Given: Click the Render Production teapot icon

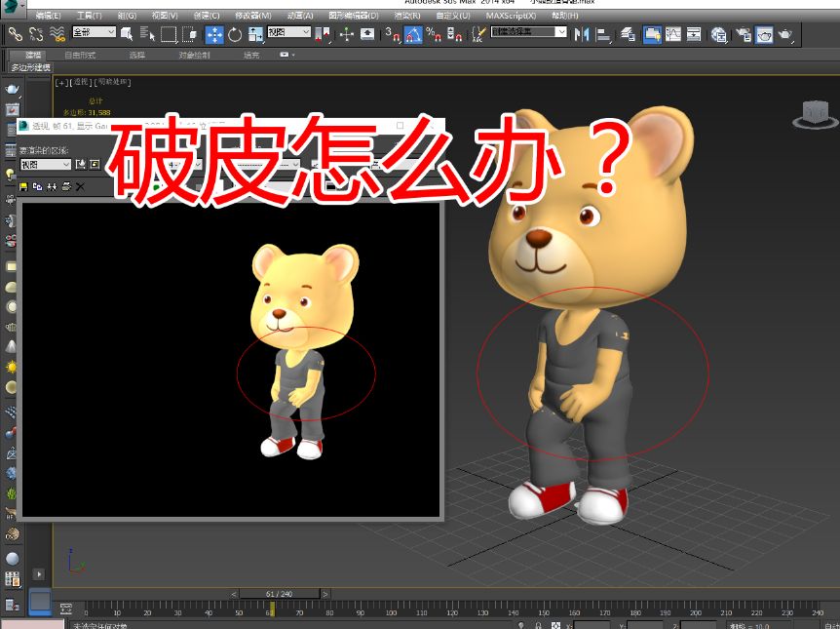Looking at the screenshot, I should pyautogui.click(x=784, y=35).
